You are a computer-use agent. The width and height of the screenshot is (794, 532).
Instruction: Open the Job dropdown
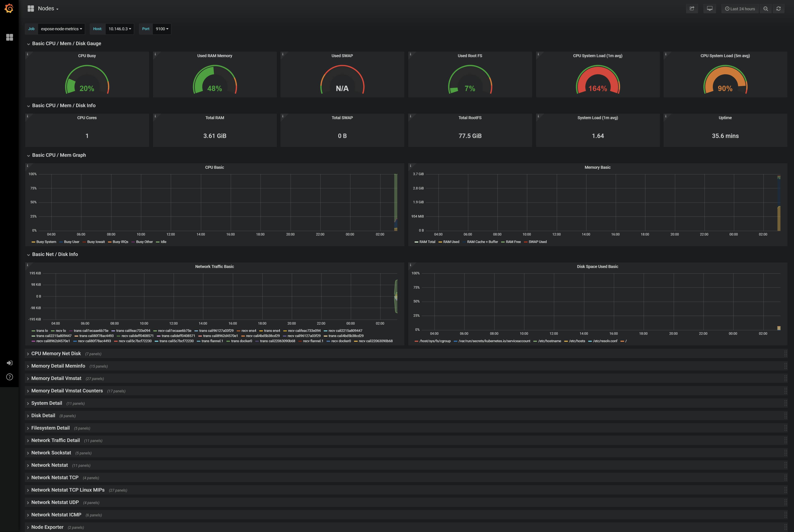point(61,29)
